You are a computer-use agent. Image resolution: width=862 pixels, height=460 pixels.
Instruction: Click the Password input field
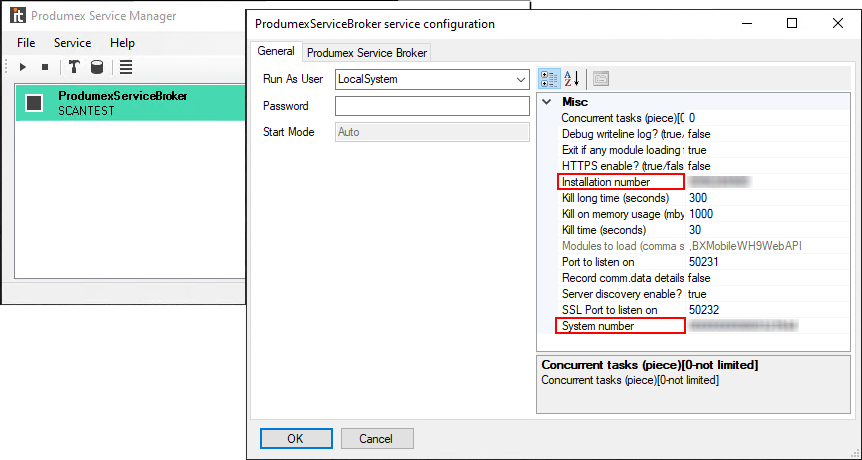(431, 106)
